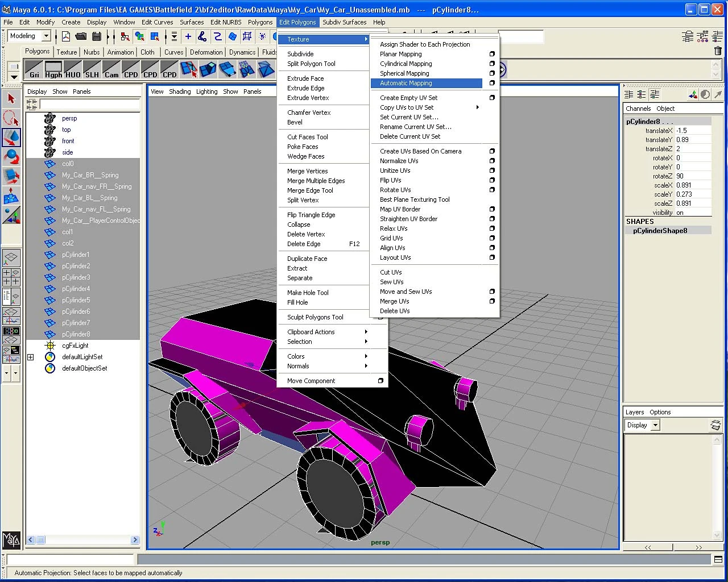Activate the Lasso select tool

[x=11, y=118]
